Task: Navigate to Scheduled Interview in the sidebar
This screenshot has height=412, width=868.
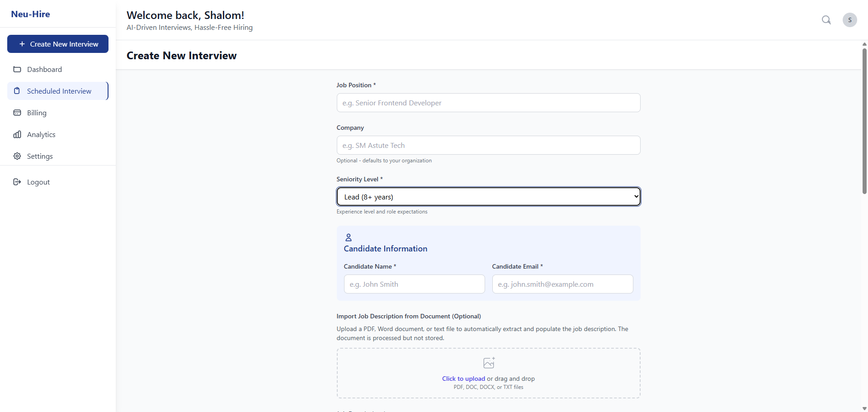Action: pos(59,90)
